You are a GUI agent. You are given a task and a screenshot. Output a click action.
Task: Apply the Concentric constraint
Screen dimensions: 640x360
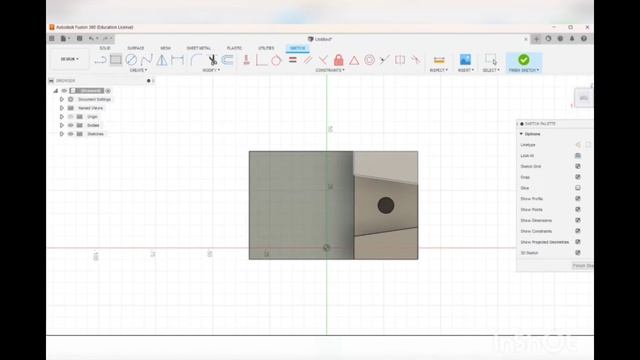pyautogui.click(x=369, y=60)
